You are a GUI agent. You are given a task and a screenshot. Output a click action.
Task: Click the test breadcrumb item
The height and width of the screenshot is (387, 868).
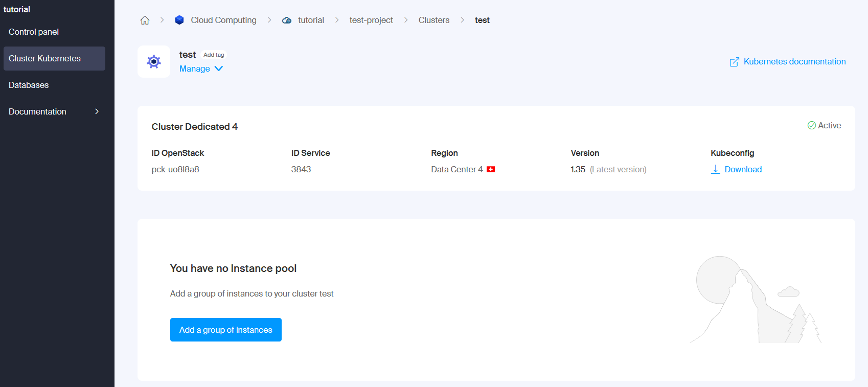coord(482,20)
